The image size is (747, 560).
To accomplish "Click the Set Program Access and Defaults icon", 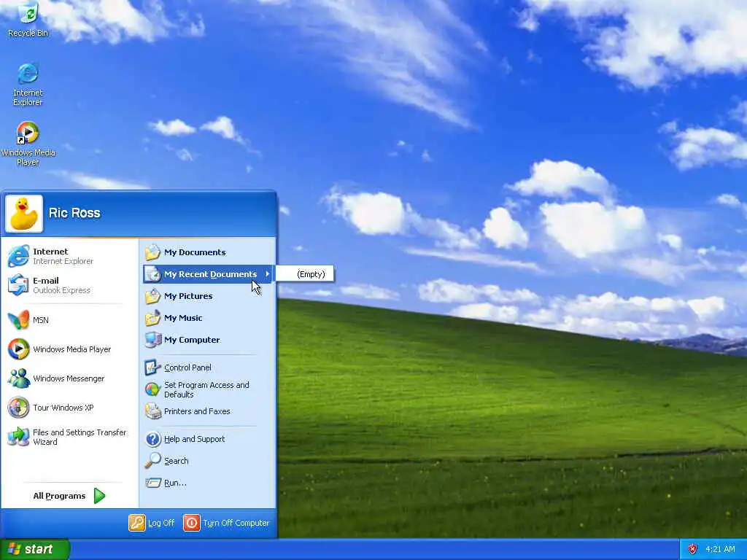I will [152, 389].
